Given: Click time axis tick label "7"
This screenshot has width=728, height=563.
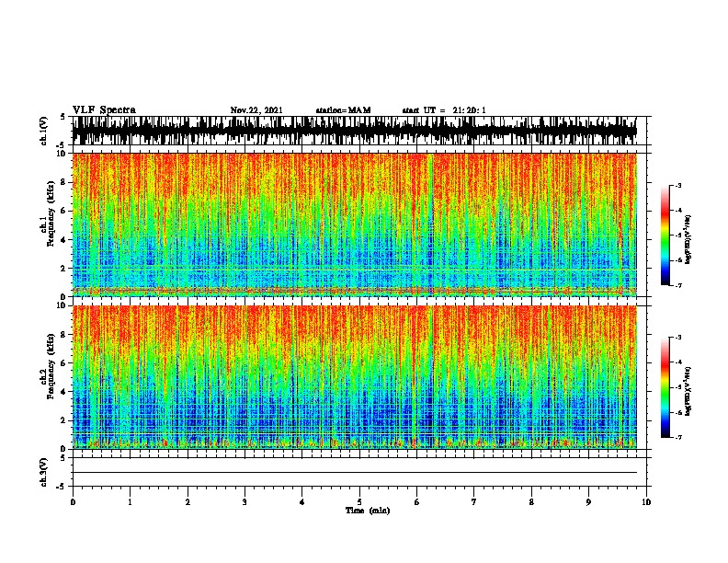Looking at the screenshot, I should coord(474,502).
